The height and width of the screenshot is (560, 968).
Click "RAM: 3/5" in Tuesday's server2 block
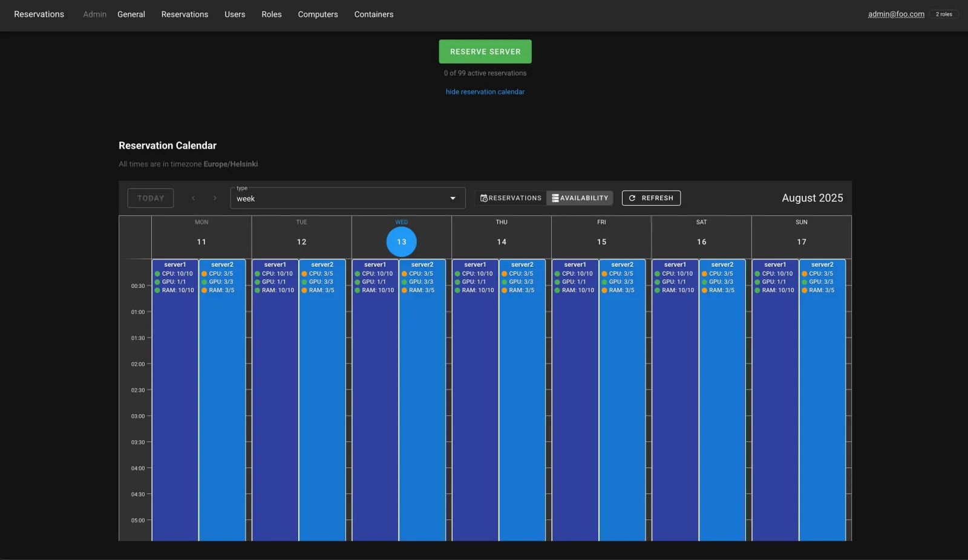tap(321, 290)
